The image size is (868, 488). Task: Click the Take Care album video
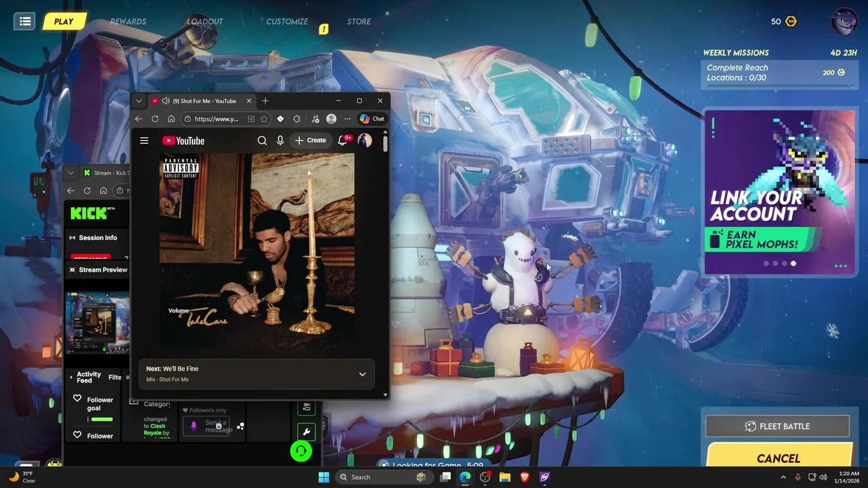click(257, 251)
